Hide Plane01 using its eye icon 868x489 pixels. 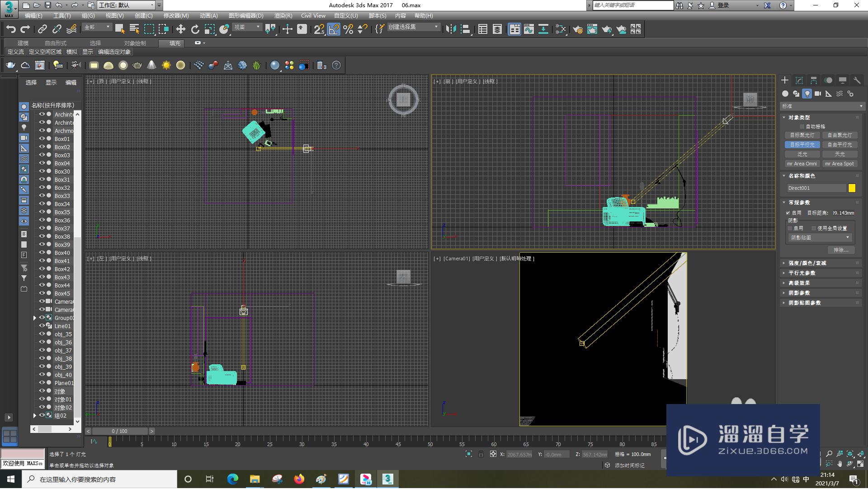[x=42, y=383]
